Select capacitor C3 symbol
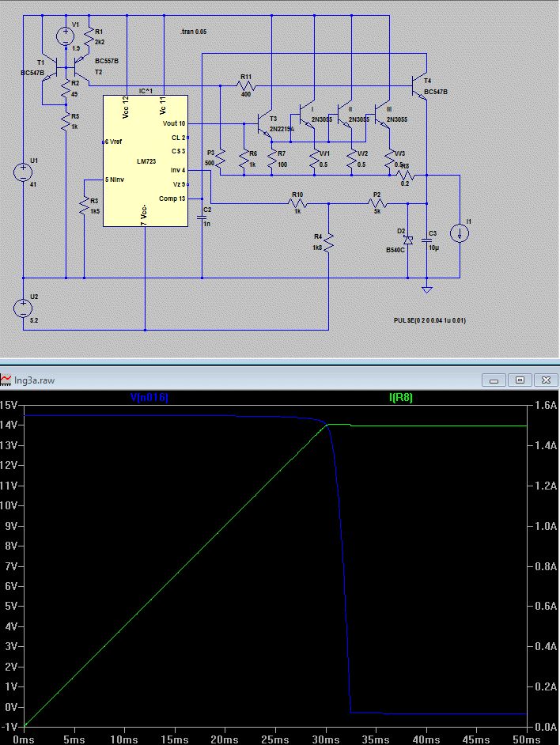This screenshot has height=745, width=560. point(426,240)
